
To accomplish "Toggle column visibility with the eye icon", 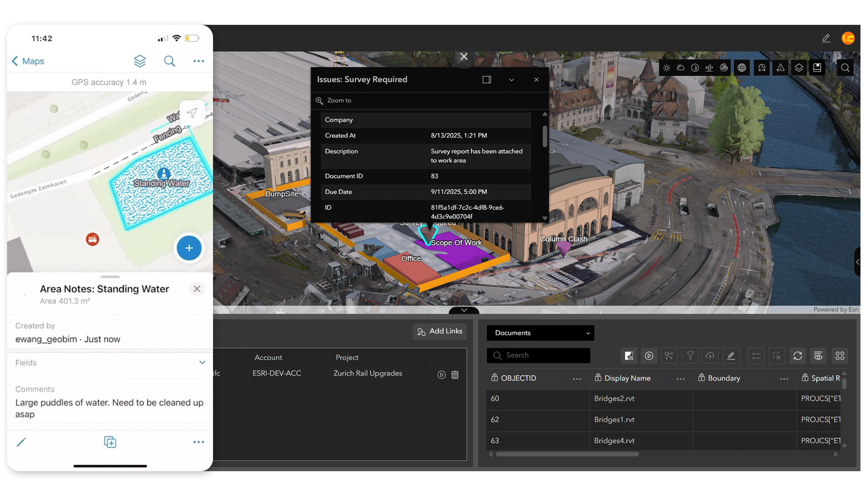I will tap(818, 356).
